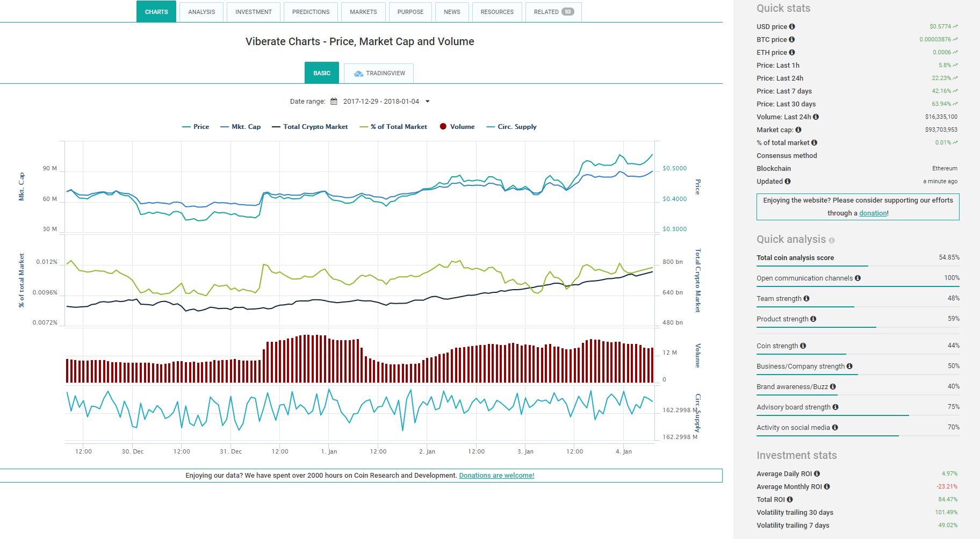This screenshot has width=980, height=539.
Task: Open the Markets tab
Action: 363,12
